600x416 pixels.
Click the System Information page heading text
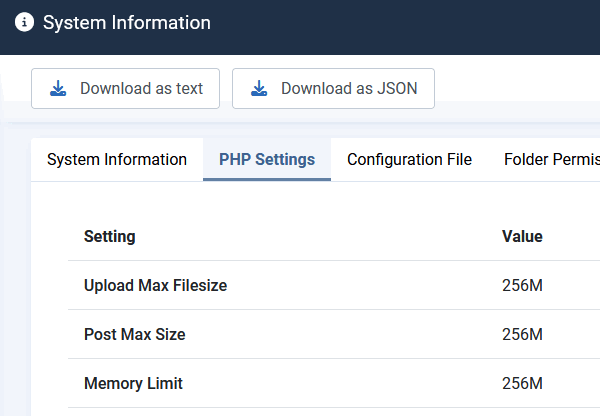click(127, 23)
